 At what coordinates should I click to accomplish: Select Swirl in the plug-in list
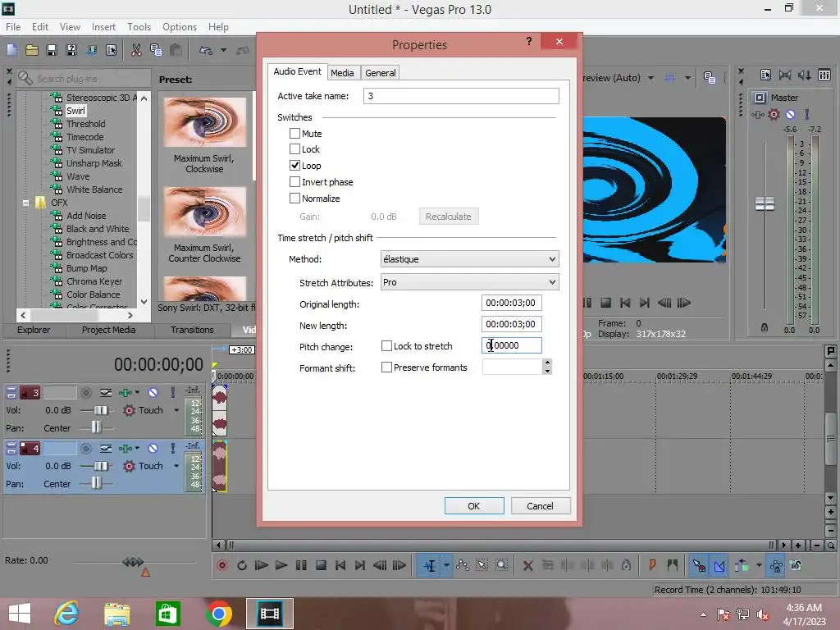pos(75,111)
